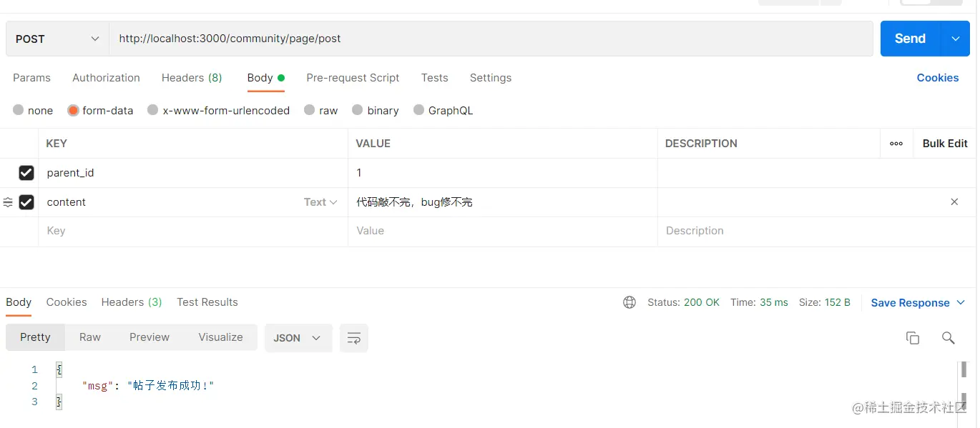This screenshot has height=428, width=980.
Task: Switch response view to Raw
Action: pos(90,337)
